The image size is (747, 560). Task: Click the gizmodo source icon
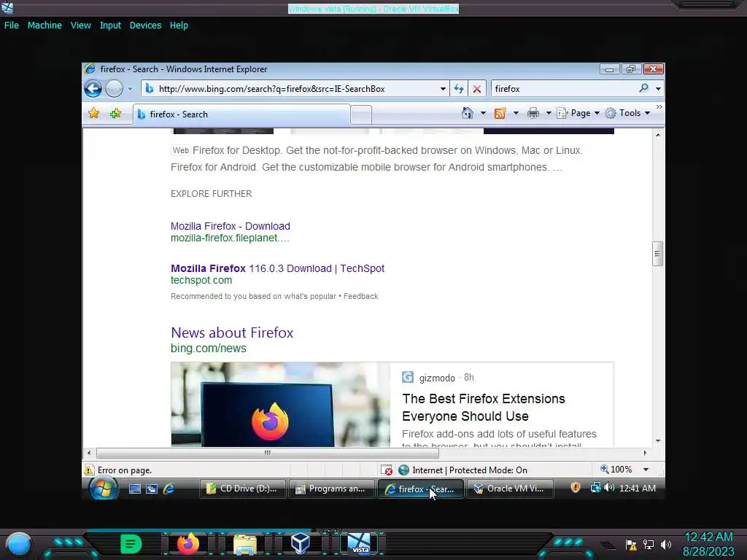click(x=408, y=377)
